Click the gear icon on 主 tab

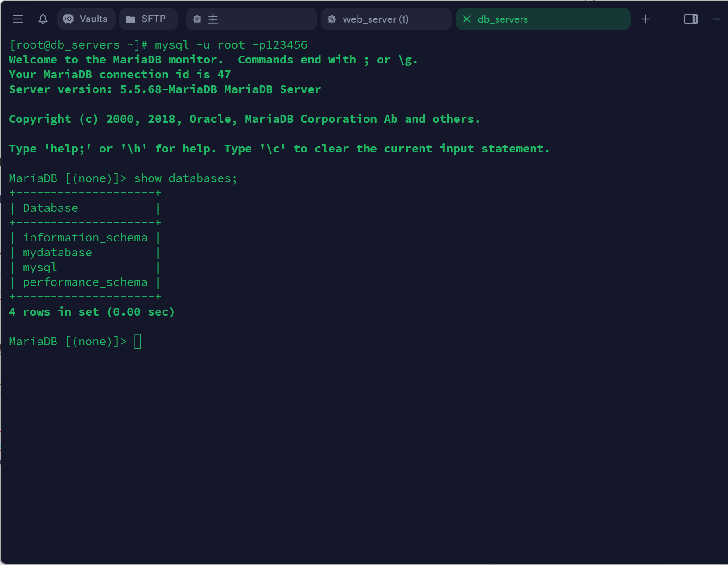197,19
